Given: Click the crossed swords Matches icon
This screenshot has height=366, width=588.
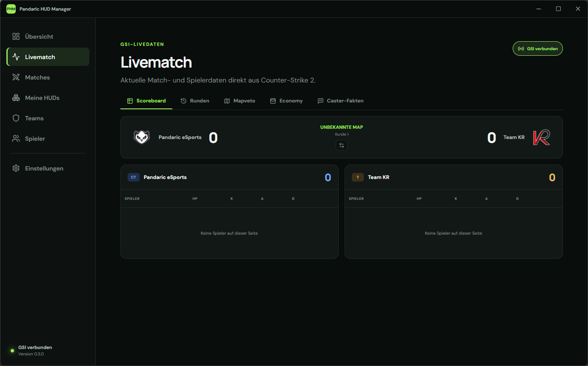Looking at the screenshot, I should click(x=16, y=77).
